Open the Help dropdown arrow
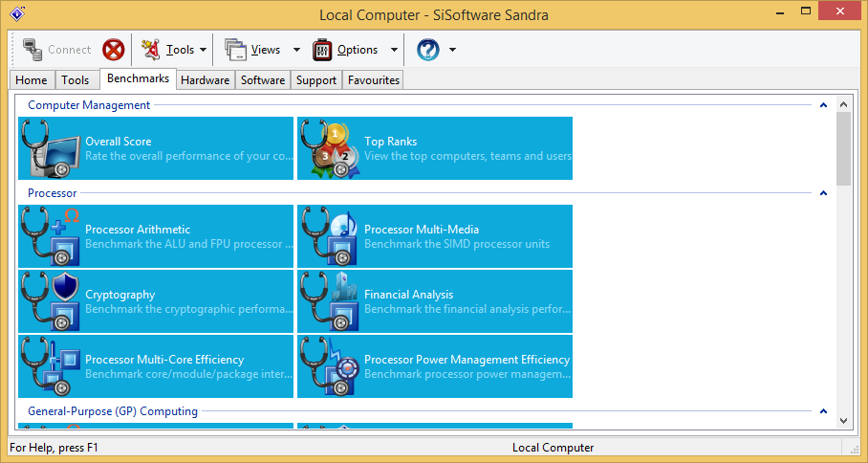The height and width of the screenshot is (463, 868). point(452,50)
